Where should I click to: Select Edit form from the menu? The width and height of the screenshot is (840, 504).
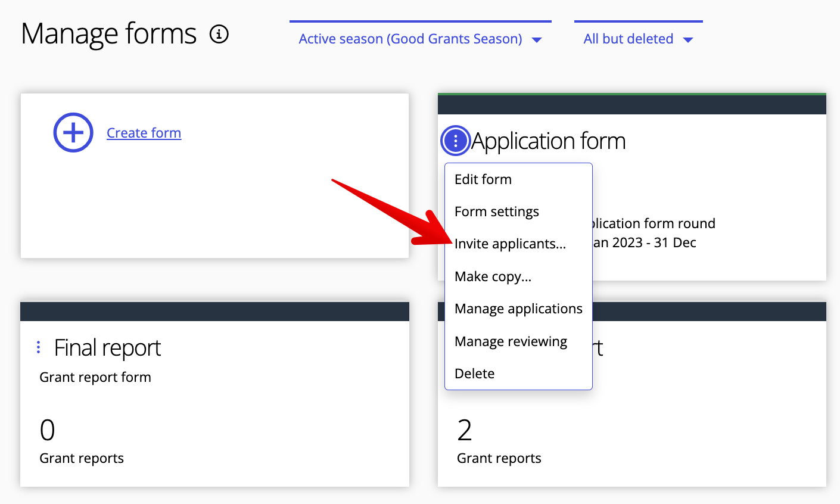click(483, 179)
